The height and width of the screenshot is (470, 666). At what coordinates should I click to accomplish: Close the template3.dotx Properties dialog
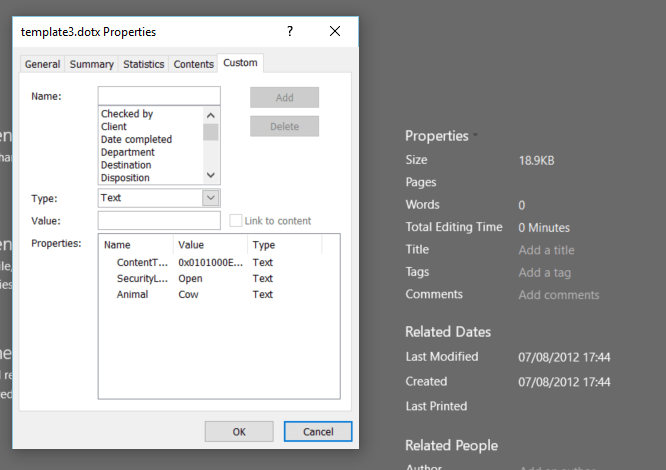(335, 31)
